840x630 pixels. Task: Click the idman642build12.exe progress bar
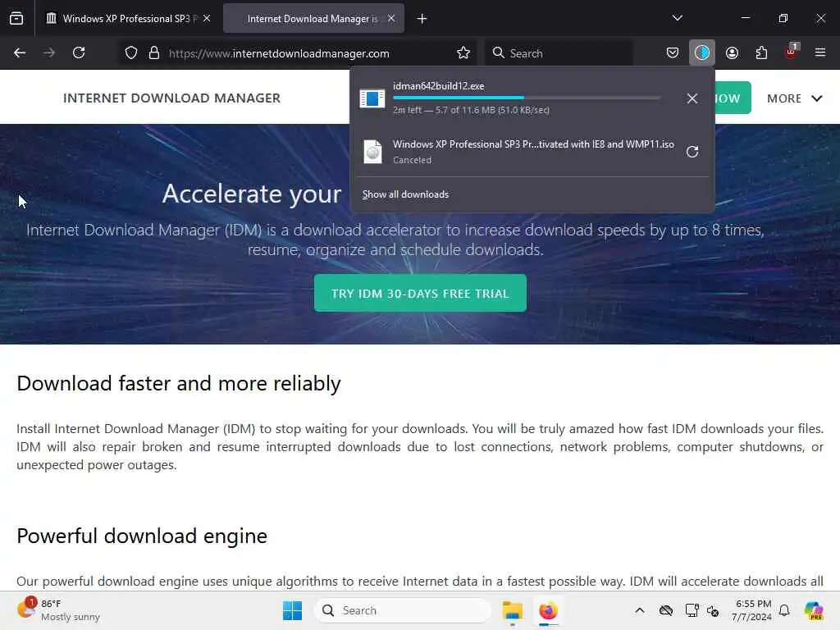tap(527, 98)
